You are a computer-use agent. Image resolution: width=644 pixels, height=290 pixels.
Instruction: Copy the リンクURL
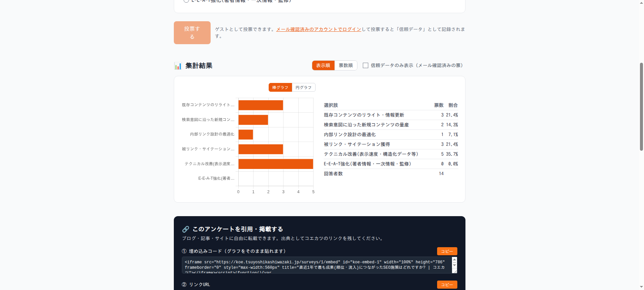[447, 285]
